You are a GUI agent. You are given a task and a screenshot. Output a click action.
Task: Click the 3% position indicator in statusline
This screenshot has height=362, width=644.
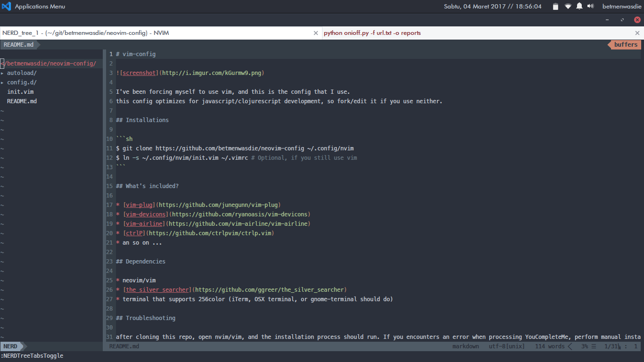[585, 346]
